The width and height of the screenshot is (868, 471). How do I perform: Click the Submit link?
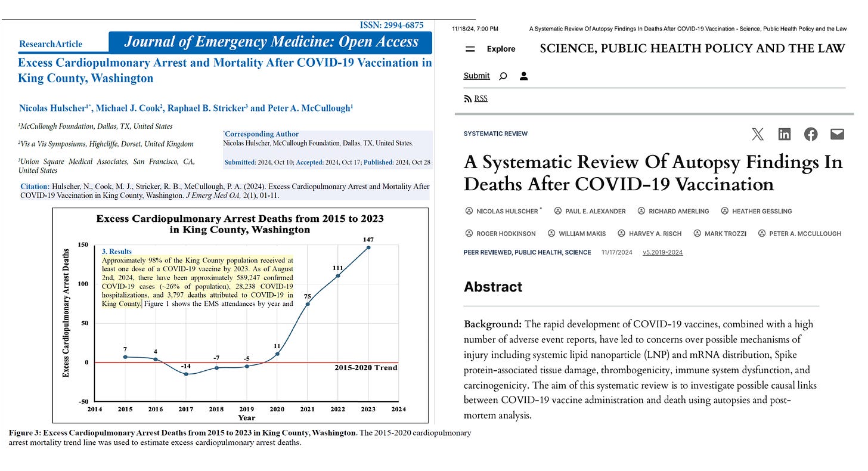pyautogui.click(x=476, y=76)
